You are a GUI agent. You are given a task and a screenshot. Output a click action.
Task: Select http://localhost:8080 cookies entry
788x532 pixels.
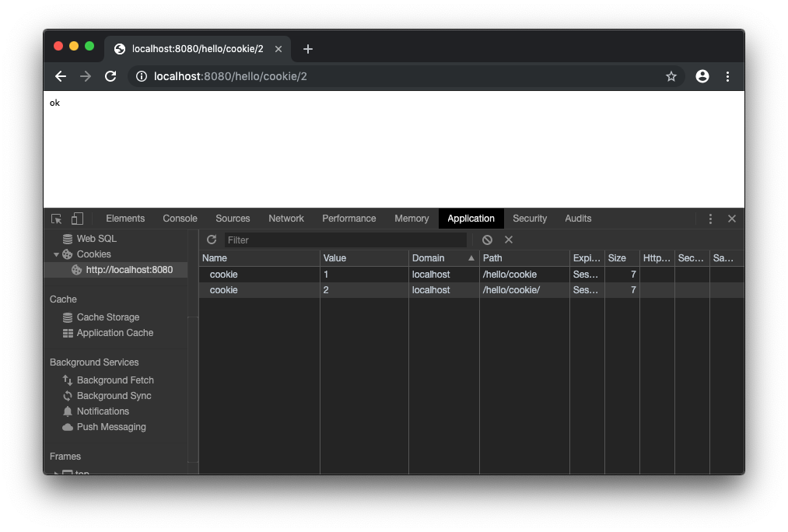coord(116,270)
